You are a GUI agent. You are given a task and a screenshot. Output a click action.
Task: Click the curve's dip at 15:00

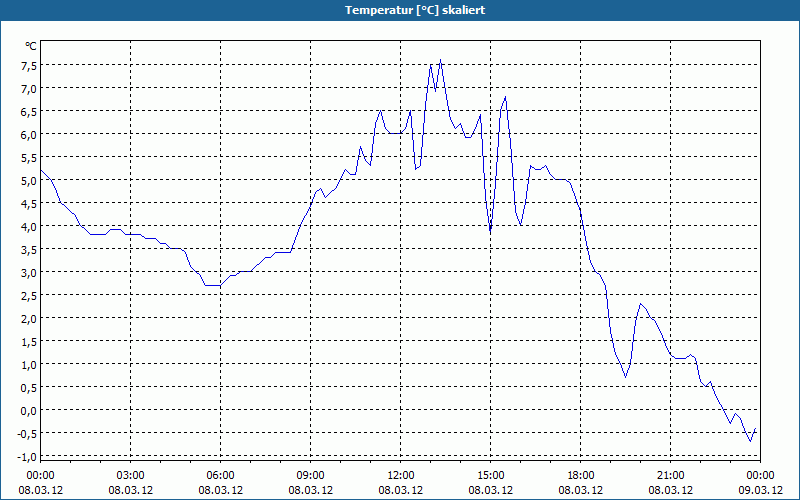(490, 231)
